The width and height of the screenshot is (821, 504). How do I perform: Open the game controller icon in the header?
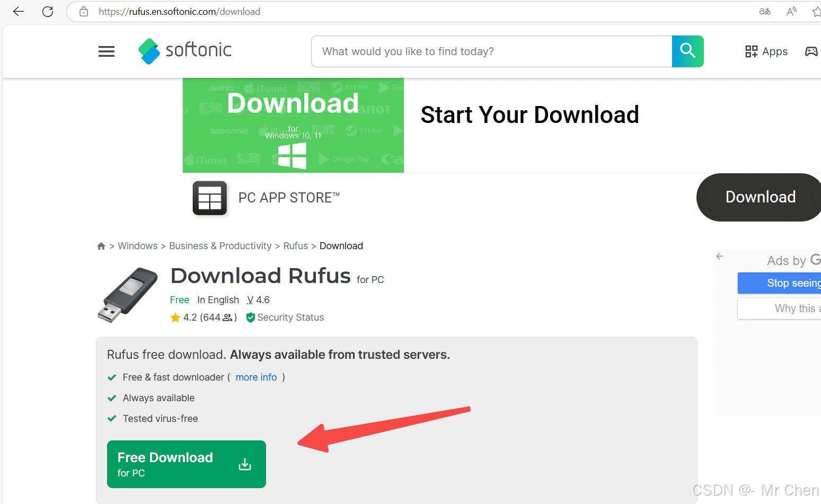(811, 51)
